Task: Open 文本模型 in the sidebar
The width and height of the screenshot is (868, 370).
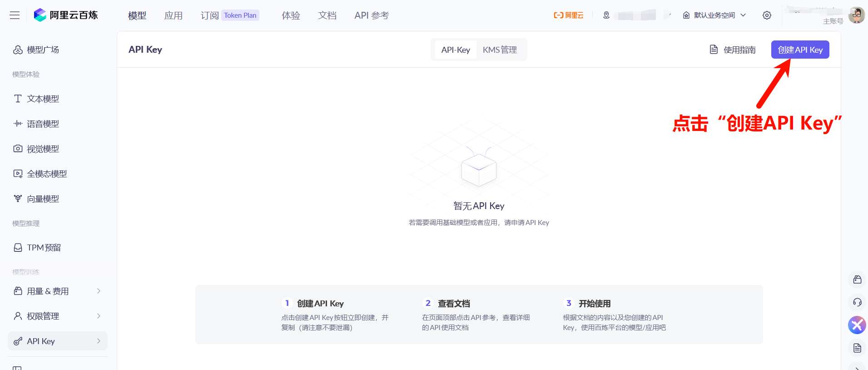Action: click(43, 99)
